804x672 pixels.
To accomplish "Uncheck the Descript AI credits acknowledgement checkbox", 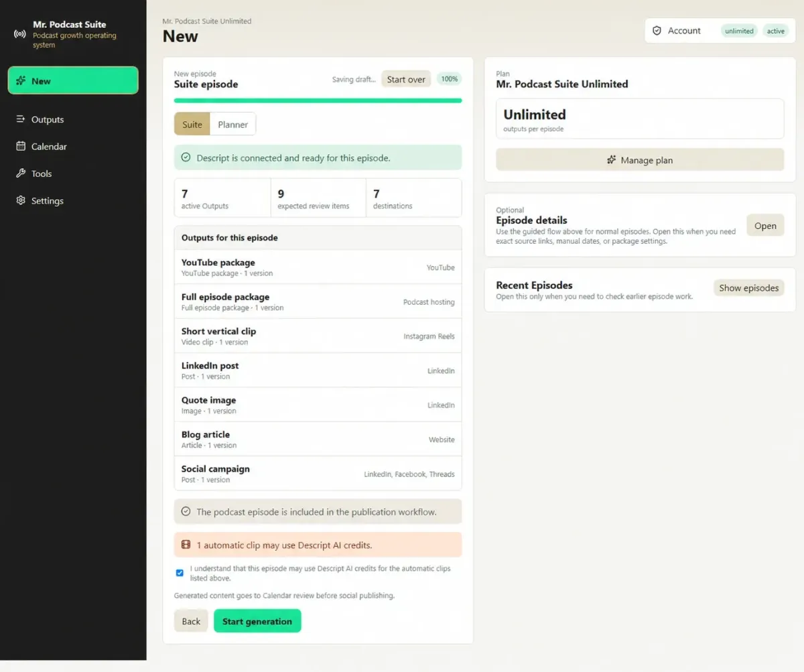I will click(x=180, y=573).
